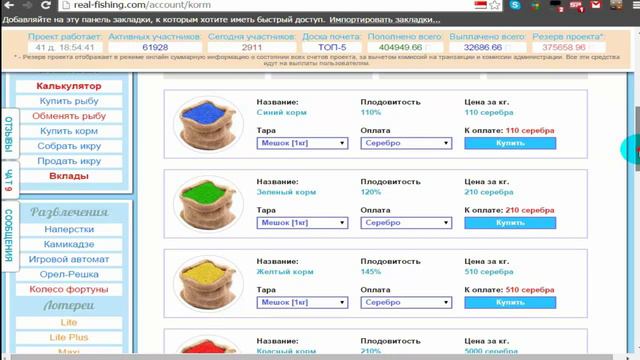Click the green feed sack image
The image size is (640, 360).
[x=208, y=204]
